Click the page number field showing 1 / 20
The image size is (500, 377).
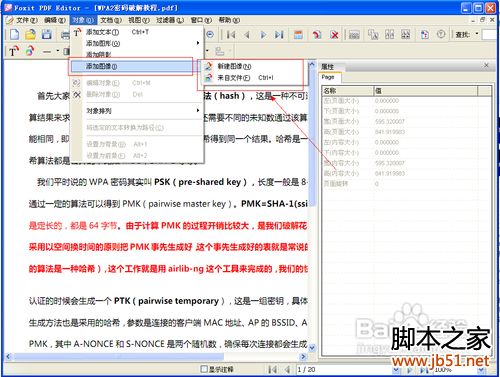click(x=343, y=370)
